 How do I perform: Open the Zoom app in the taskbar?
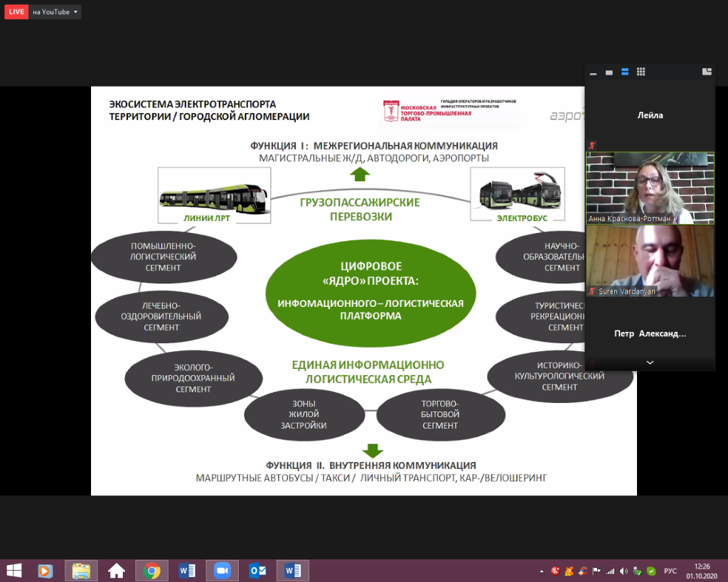[222, 571]
